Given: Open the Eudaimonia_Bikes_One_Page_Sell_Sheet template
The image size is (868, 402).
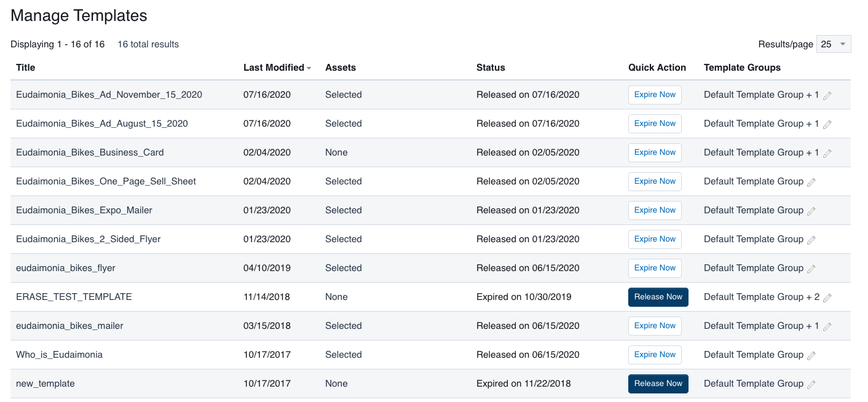Looking at the screenshot, I should (x=108, y=181).
